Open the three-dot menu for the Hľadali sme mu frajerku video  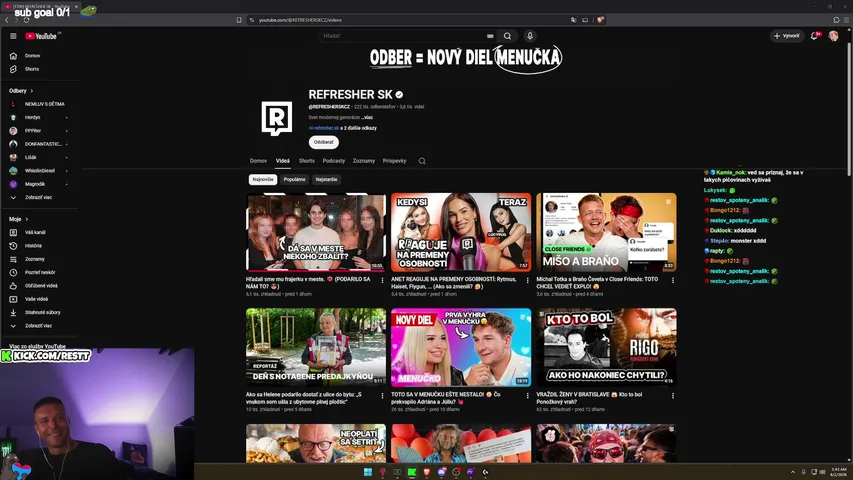pos(382,280)
